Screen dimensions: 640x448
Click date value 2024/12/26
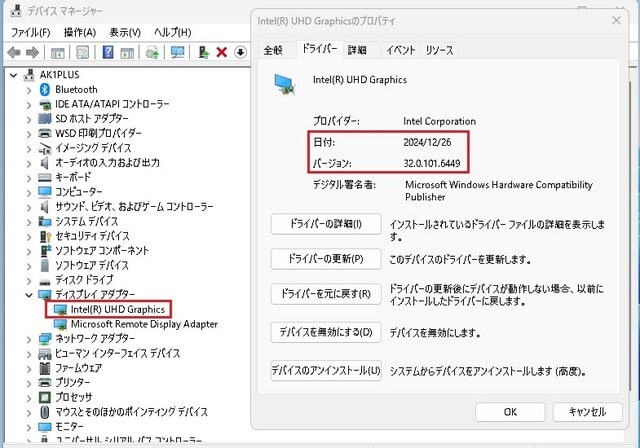pos(427,142)
